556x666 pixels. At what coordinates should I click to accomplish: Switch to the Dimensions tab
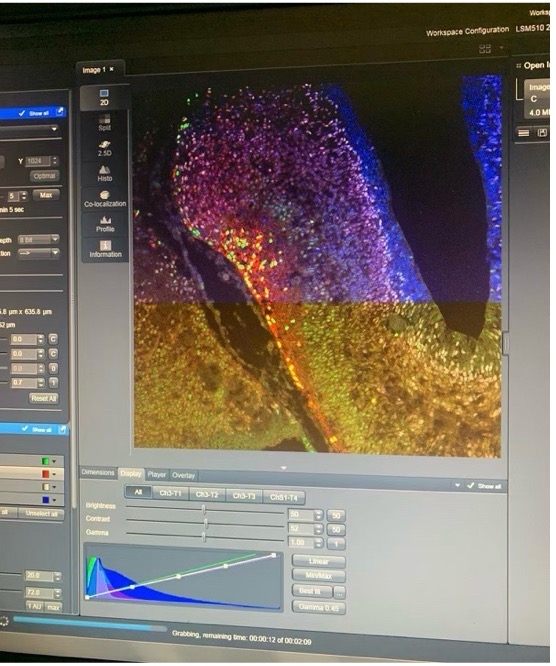pyautogui.click(x=98, y=472)
